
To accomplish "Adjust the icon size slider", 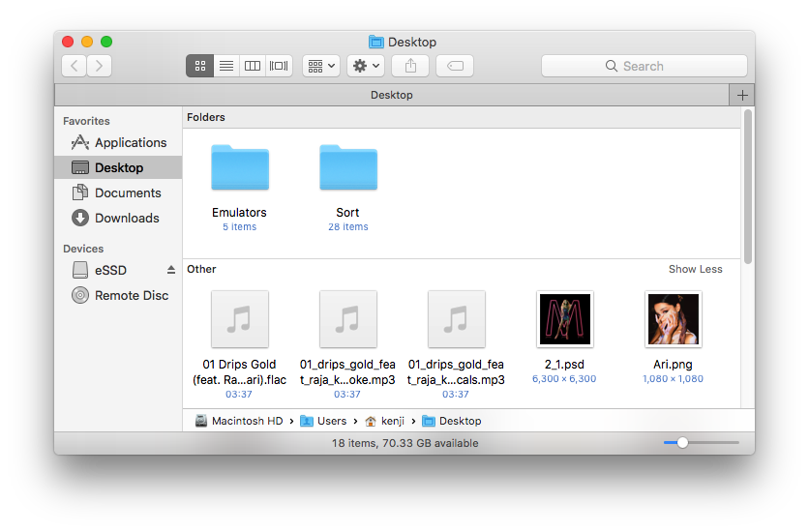I will coord(682,442).
